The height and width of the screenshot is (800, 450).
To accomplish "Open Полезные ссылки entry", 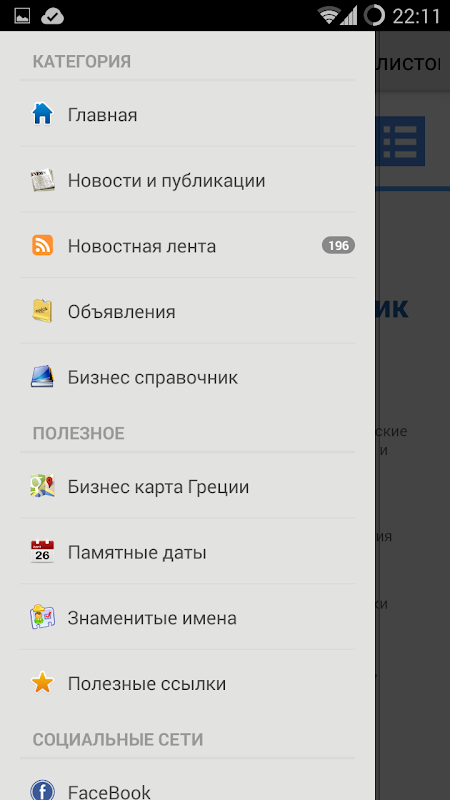I will (188, 683).
